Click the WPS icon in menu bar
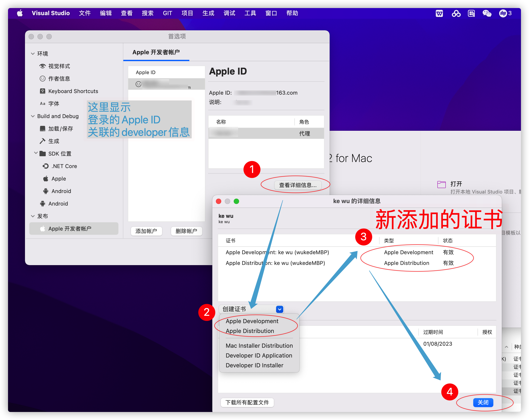529x420 pixels. pos(439,13)
